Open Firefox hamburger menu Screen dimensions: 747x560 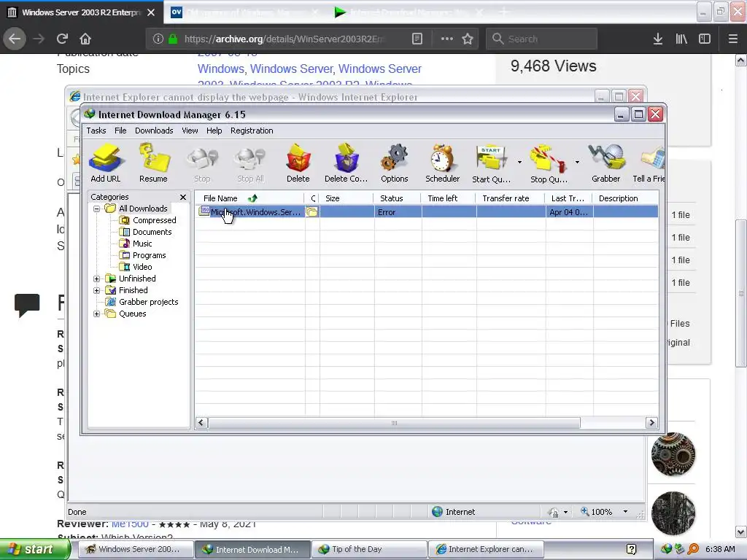[x=732, y=39]
